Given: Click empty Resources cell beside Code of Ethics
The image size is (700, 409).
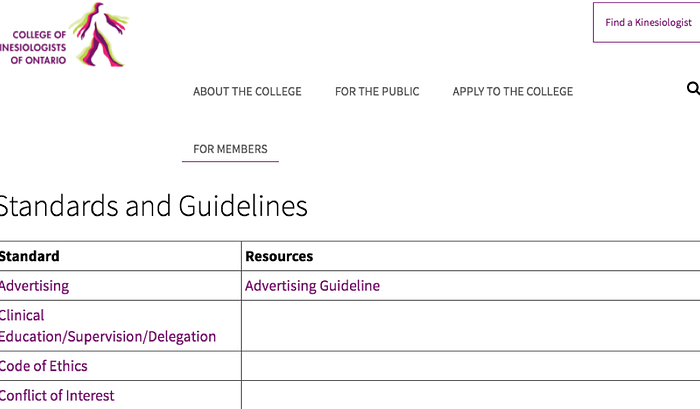Looking at the screenshot, I should point(470,366).
